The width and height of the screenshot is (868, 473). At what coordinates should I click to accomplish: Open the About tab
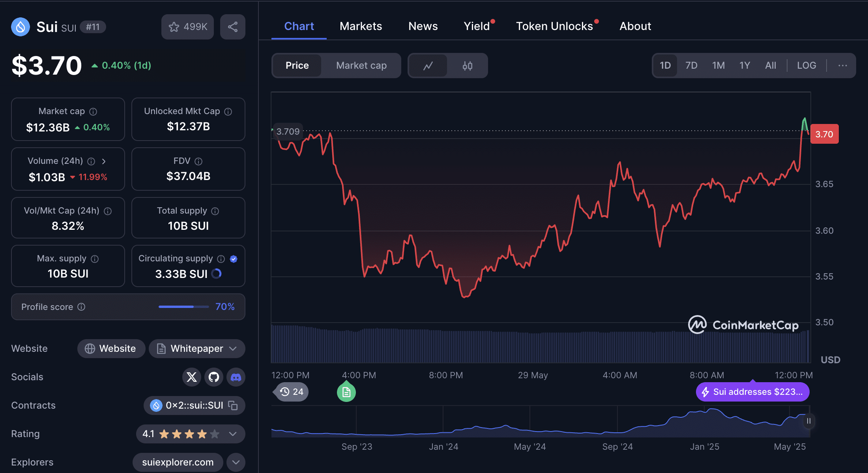pyautogui.click(x=635, y=26)
